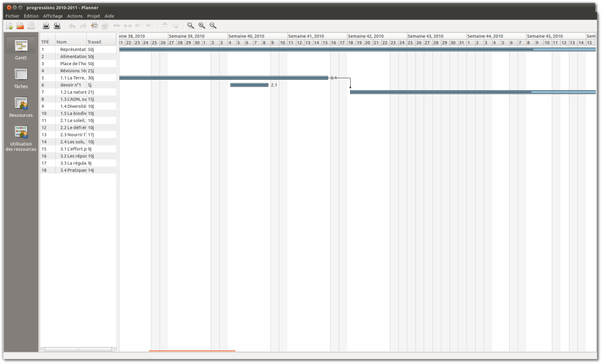602x364 pixels.
Task: Select task 2.2 Le défi
Action: tap(78, 128)
